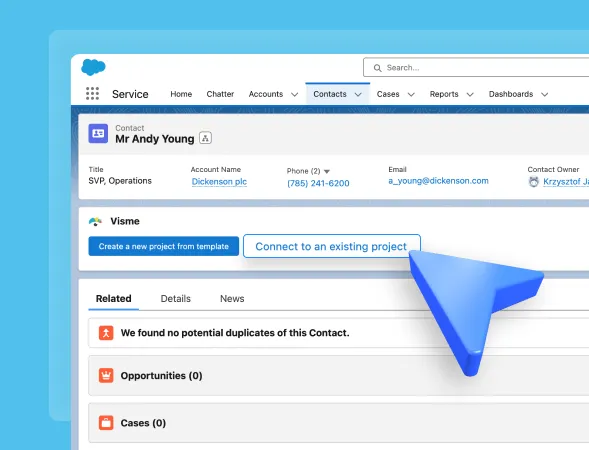Click the Mr Andy Young record title
589x450 pixels.
tap(155, 139)
